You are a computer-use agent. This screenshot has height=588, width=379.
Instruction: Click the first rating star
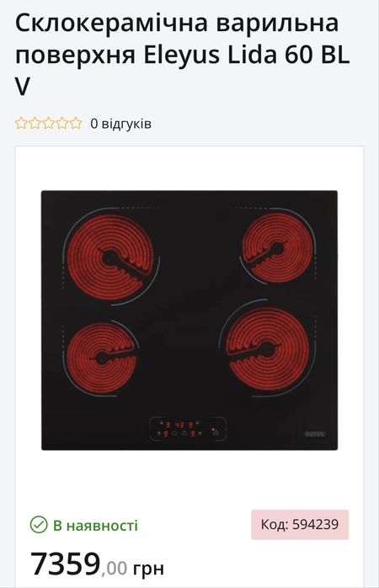[21, 123]
